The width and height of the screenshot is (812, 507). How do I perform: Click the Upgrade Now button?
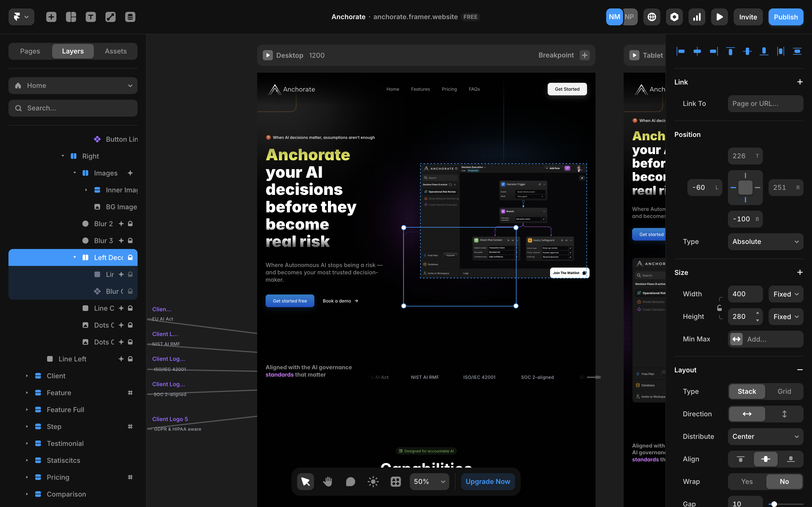click(487, 482)
